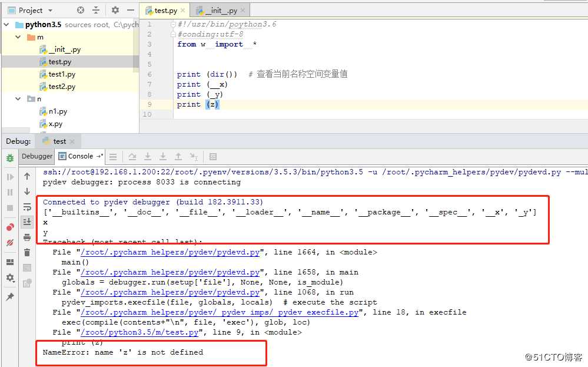Open Project panel settings gear
This screenshot has height=367, width=588.
[115, 10]
